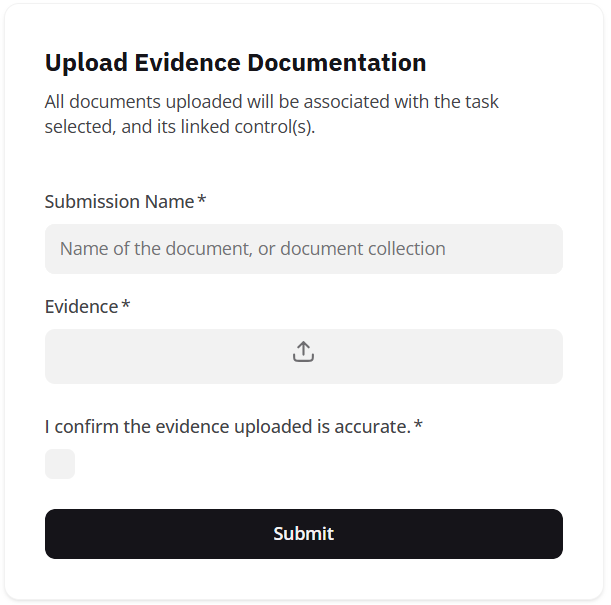The height and width of the screenshot is (605, 611).
Task: Toggle the confirm-accuracy checkbox
Action: coord(60,464)
